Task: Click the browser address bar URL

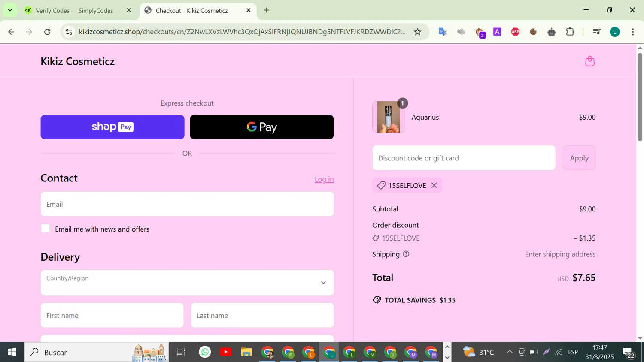Action: (242, 32)
